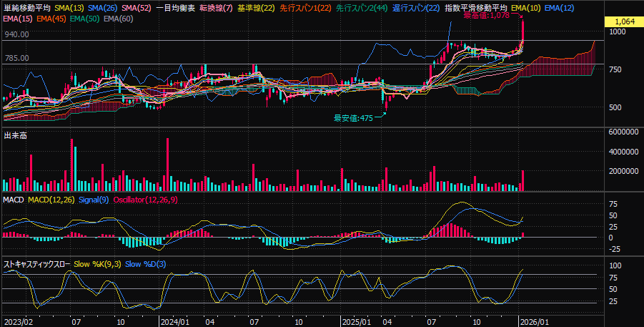
Task: Select the Oscillator(12,26,9) legend label
Action: tap(145, 200)
